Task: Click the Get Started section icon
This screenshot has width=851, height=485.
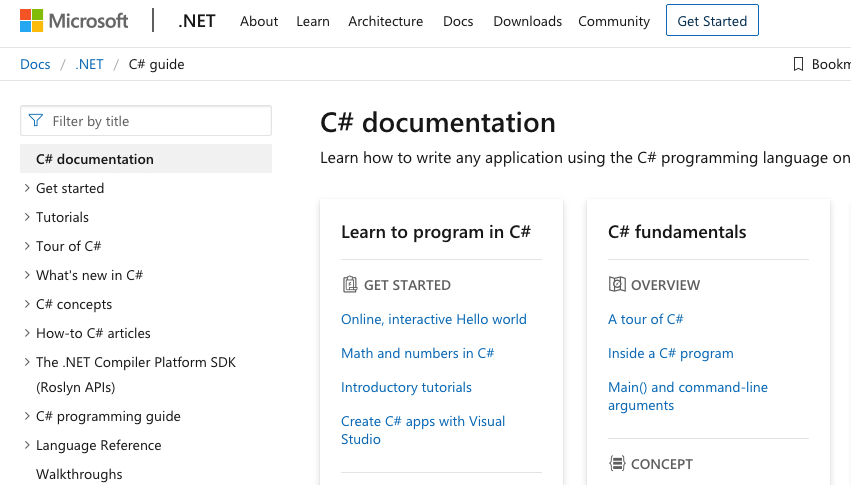Action: pos(350,285)
